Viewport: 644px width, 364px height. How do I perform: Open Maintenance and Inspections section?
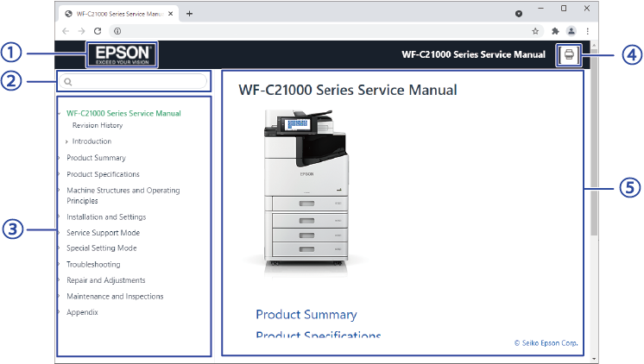click(x=115, y=296)
